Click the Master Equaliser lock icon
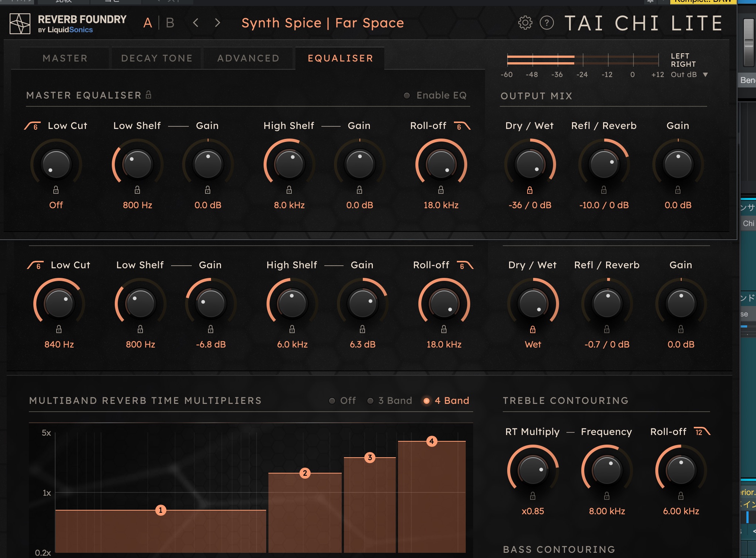Image resolution: width=756 pixels, height=558 pixels. [148, 95]
